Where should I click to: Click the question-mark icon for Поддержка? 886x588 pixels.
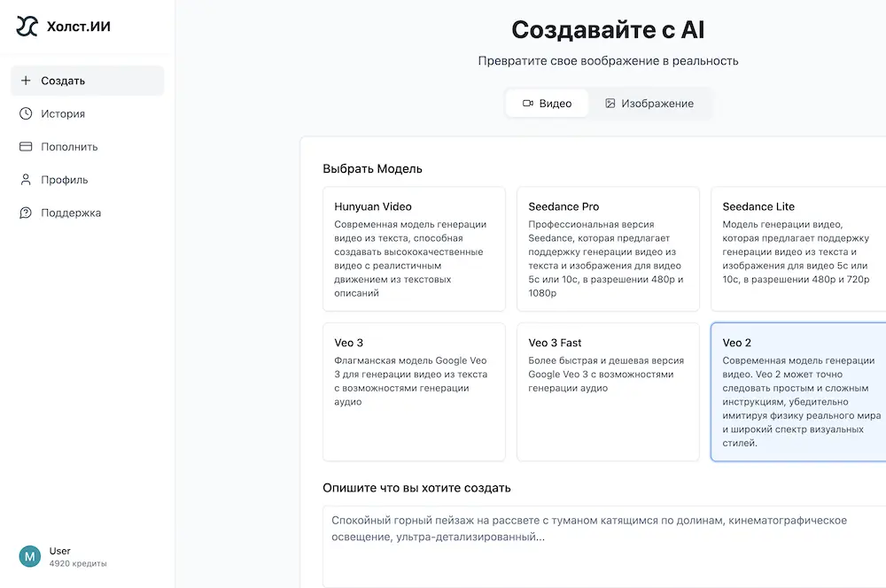click(x=25, y=213)
